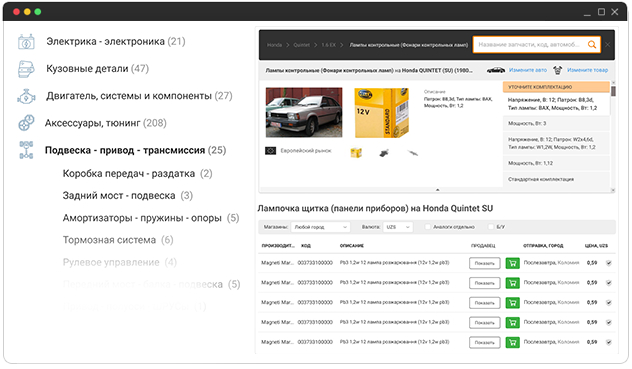Collapse the Подвеска - привод - трансмиссия category

pyautogui.click(x=135, y=150)
